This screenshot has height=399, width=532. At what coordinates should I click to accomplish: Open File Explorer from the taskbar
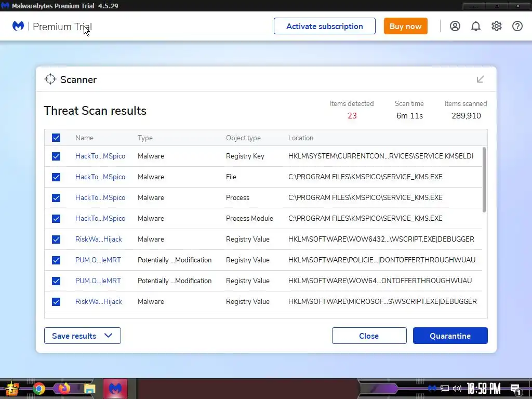89,389
